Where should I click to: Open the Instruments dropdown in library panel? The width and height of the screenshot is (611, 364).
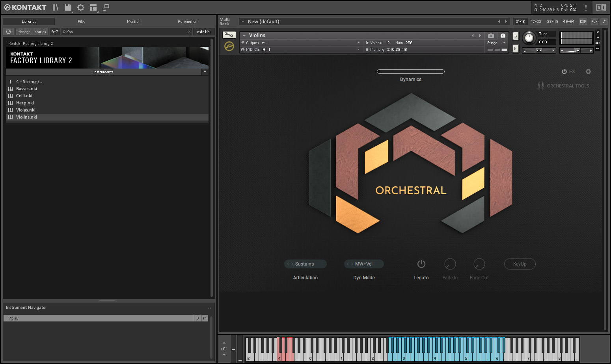pyautogui.click(x=205, y=72)
